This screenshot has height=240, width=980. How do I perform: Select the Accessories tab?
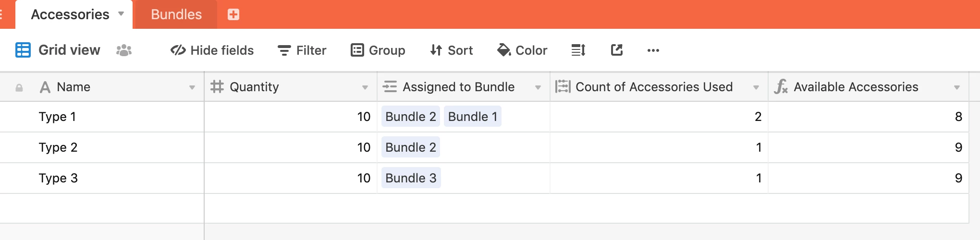70,14
